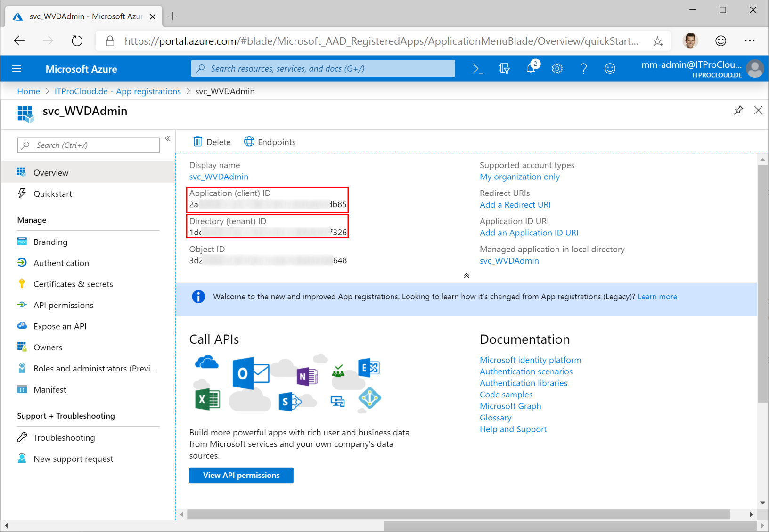
Task: Focus the blade Search (Ctrl+/) box
Action: click(89, 145)
